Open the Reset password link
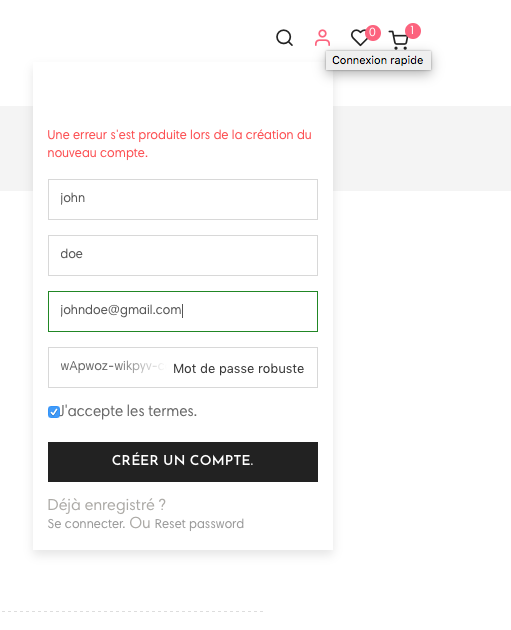Image resolution: width=511 pixels, height=630 pixels. click(199, 524)
